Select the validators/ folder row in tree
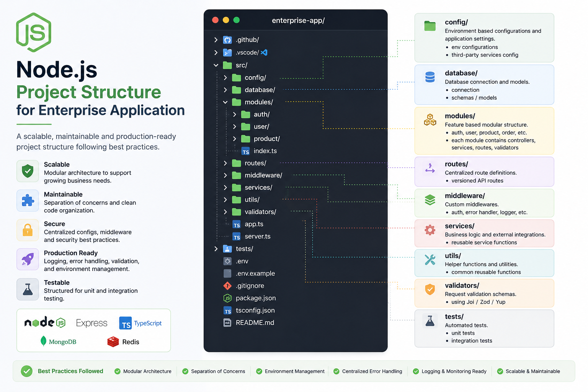Viewport: 588px width, 392px height. tap(250, 212)
